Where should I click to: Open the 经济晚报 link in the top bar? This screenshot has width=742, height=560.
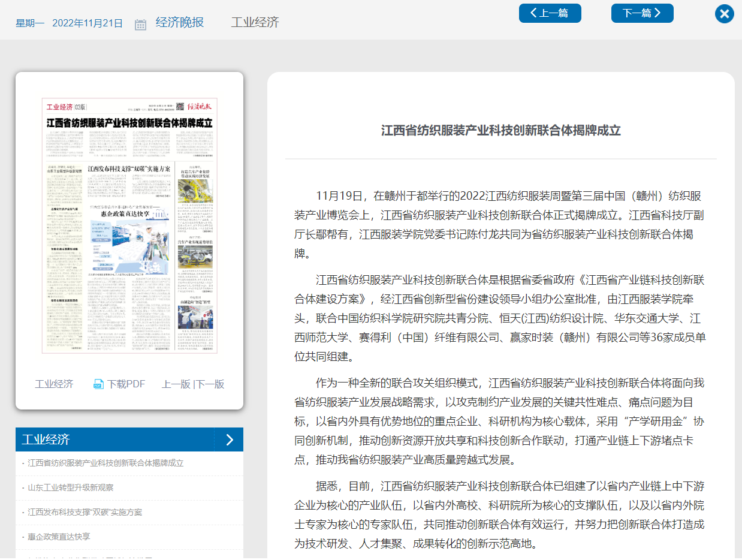point(180,23)
